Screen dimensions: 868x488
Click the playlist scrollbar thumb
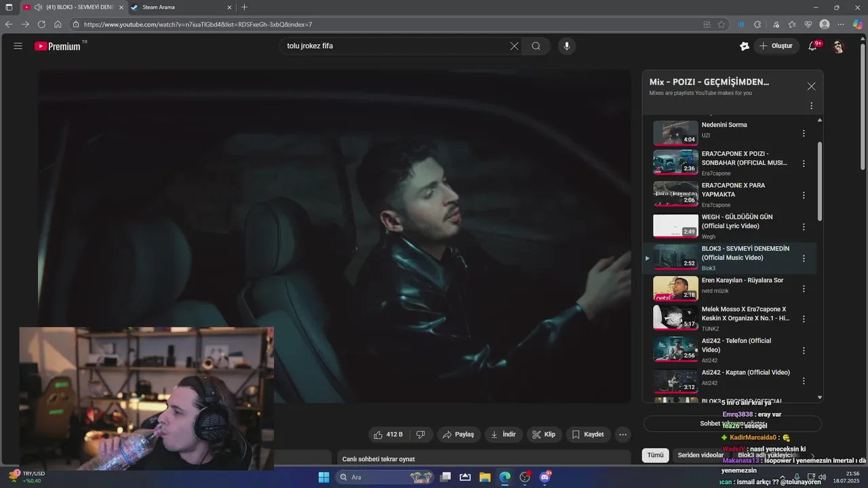[x=820, y=180]
